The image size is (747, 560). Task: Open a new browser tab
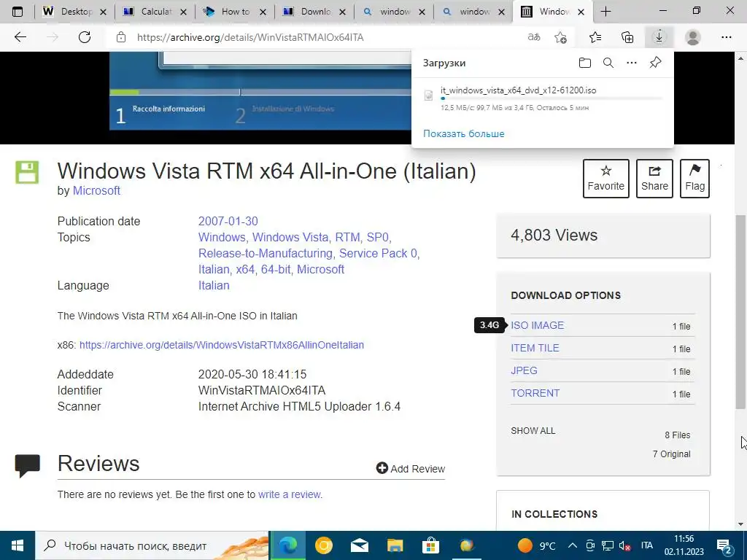(605, 12)
